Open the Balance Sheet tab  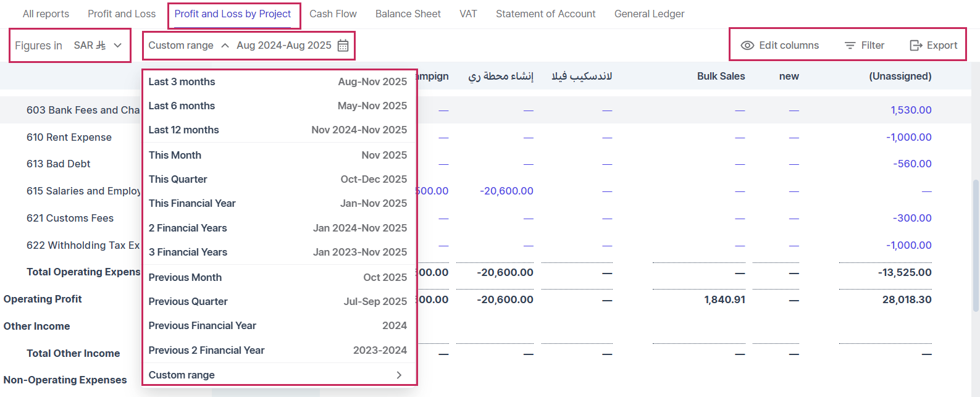coord(408,14)
